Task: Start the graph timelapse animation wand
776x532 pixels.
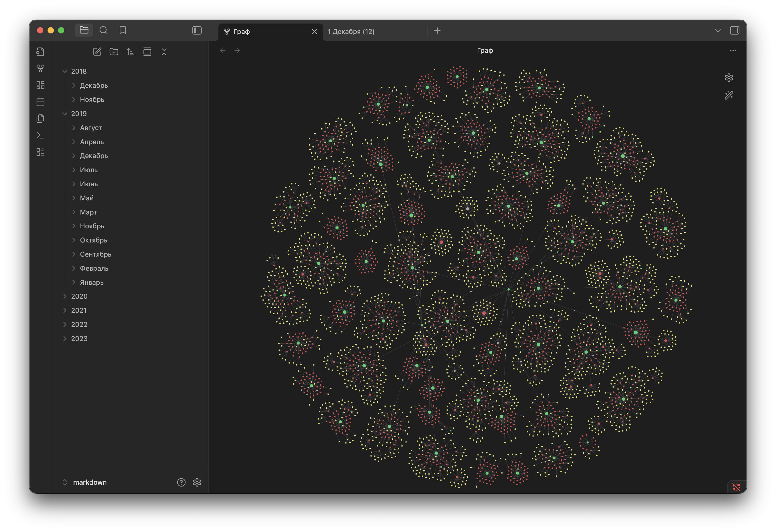Action: [729, 96]
